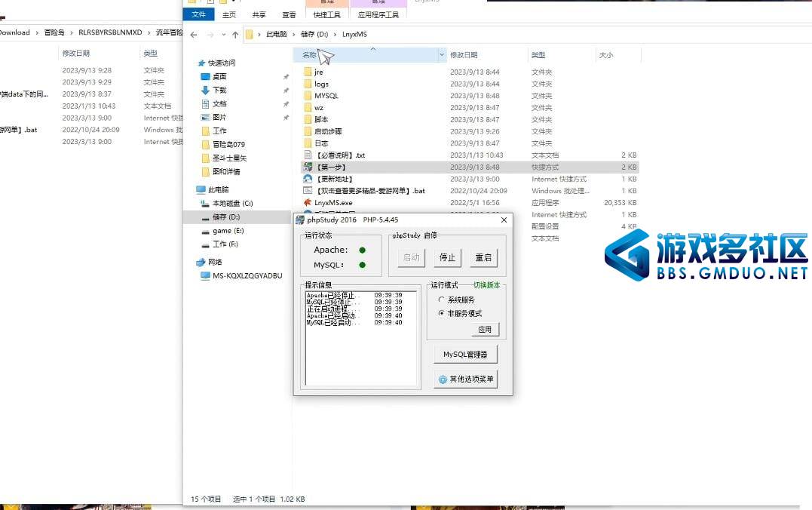Select the 脚本 folder row
The width and height of the screenshot is (812, 510).
470,120
